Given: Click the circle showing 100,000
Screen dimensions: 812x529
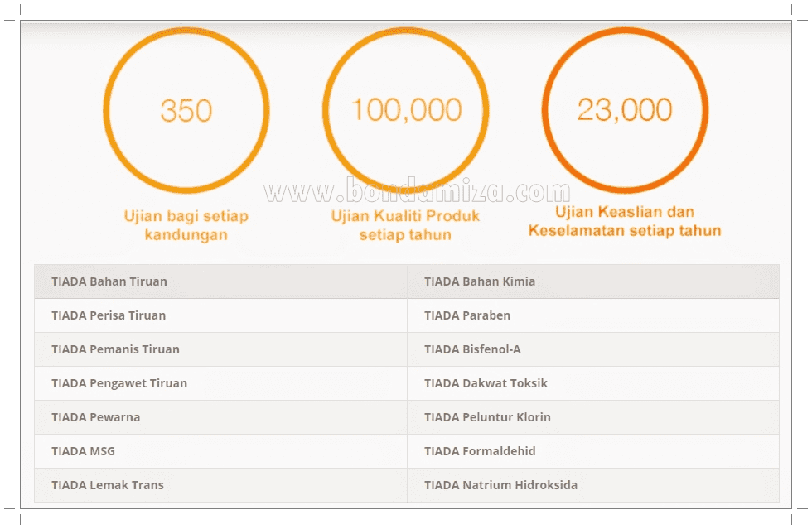Looking at the screenshot, I should [x=405, y=110].
